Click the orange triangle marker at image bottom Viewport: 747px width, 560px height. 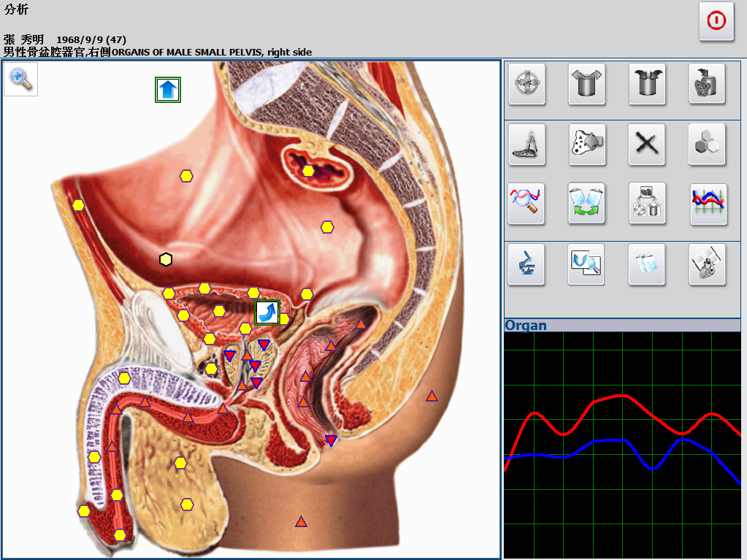[x=301, y=522]
